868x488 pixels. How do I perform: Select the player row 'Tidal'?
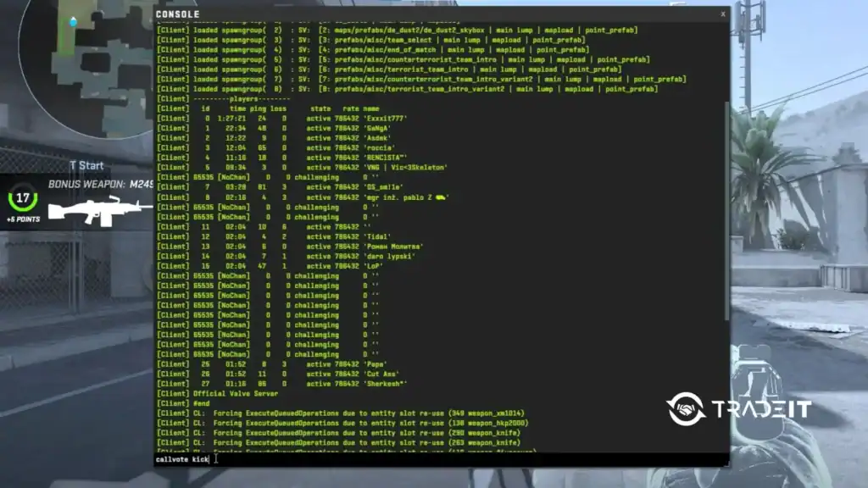click(274, 237)
